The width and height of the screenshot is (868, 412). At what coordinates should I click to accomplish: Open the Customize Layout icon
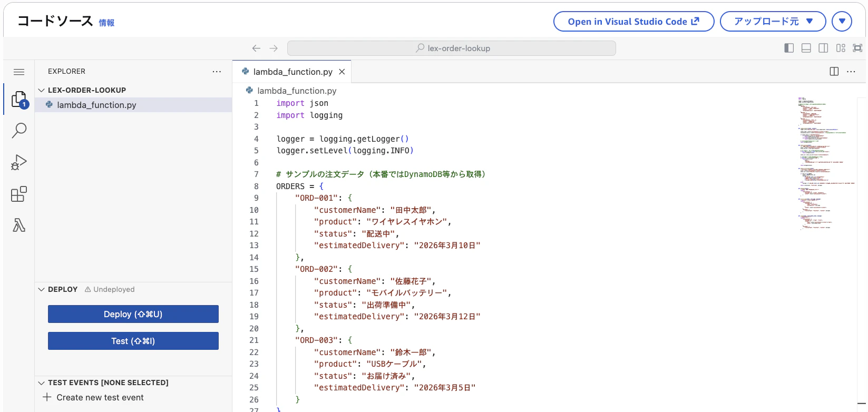coord(841,48)
